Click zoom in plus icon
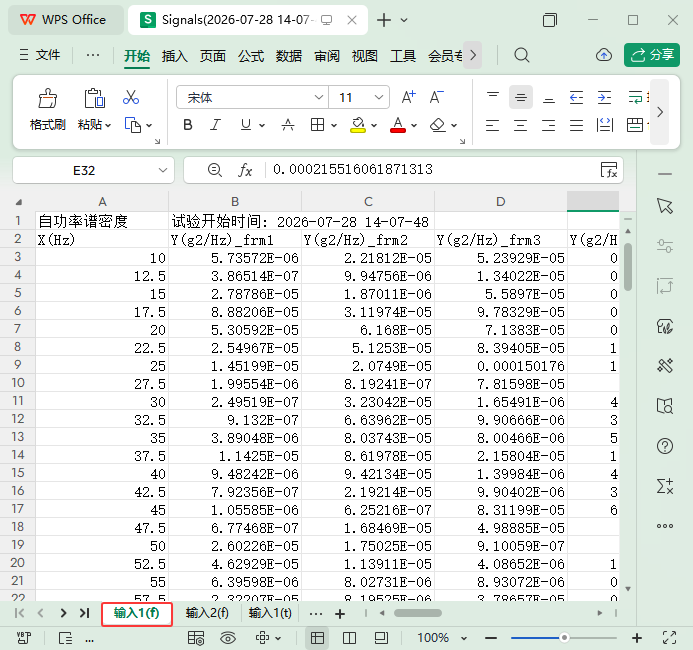 pyautogui.click(x=637, y=638)
